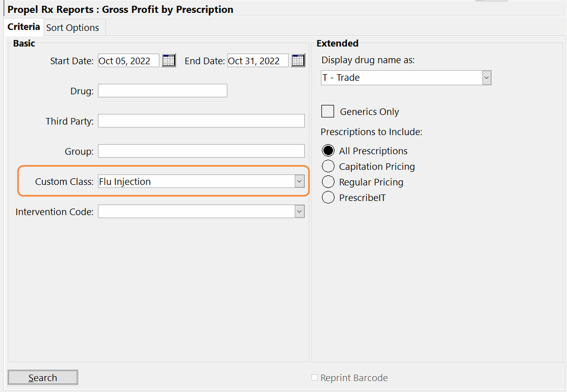
Task: Click the End Date text field
Action: tap(257, 61)
